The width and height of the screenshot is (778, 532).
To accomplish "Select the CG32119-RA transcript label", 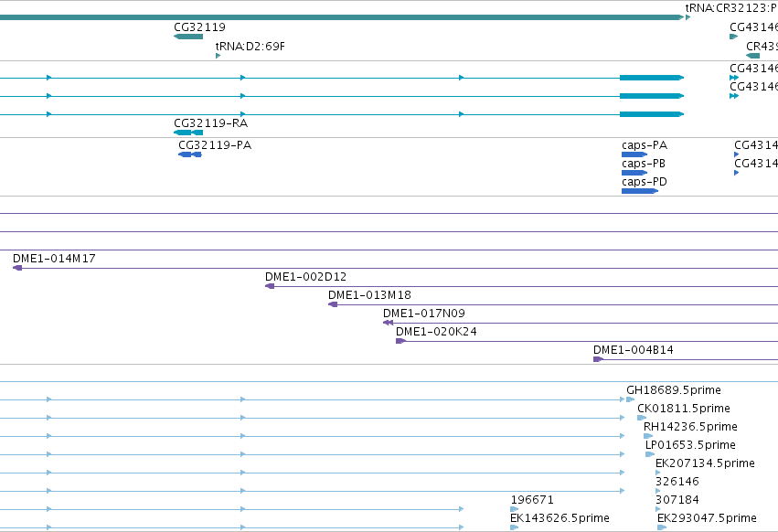I will tap(210, 122).
